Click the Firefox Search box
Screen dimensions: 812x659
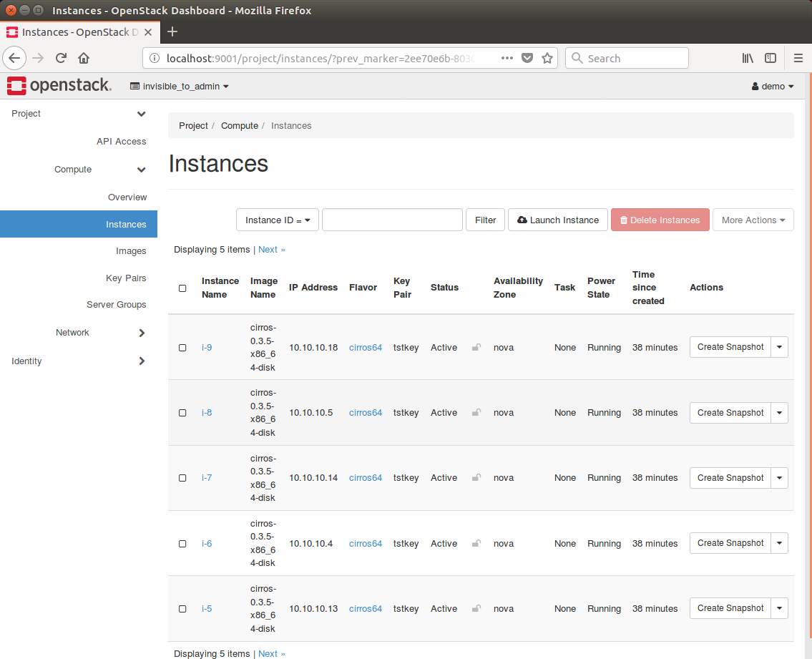627,58
